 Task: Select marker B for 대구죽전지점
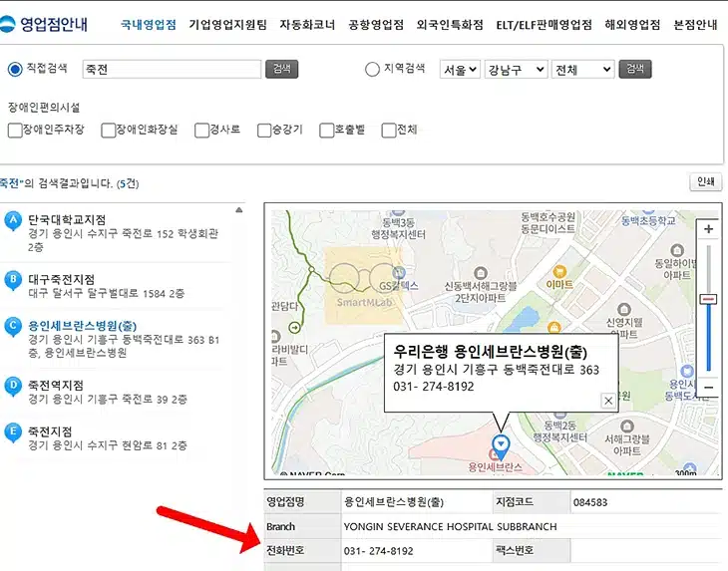pos(13,281)
